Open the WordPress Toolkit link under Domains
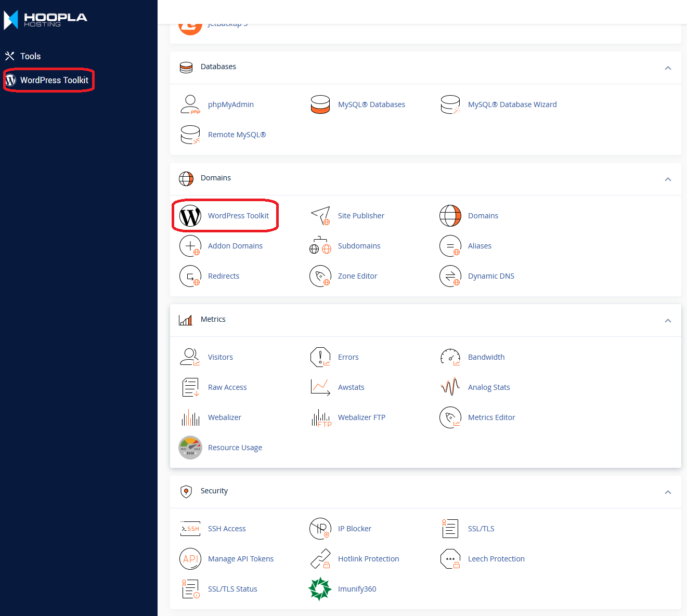 [x=238, y=216]
